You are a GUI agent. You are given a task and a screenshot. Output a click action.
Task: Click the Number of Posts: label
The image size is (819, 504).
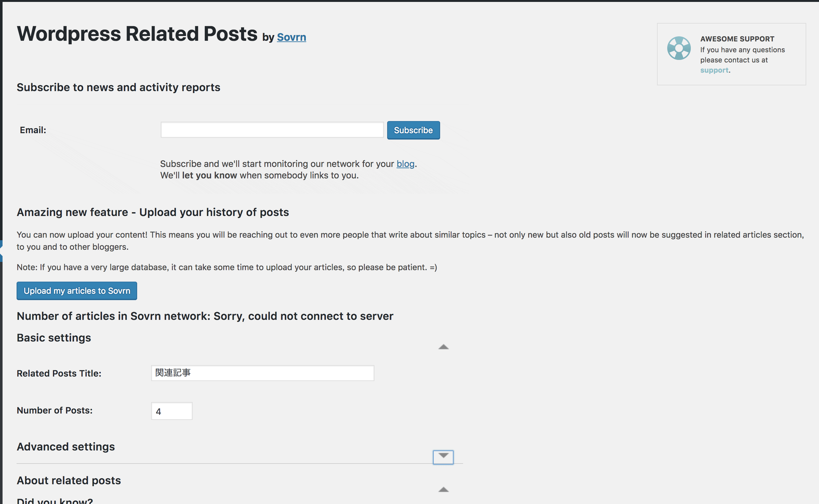[x=55, y=410]
